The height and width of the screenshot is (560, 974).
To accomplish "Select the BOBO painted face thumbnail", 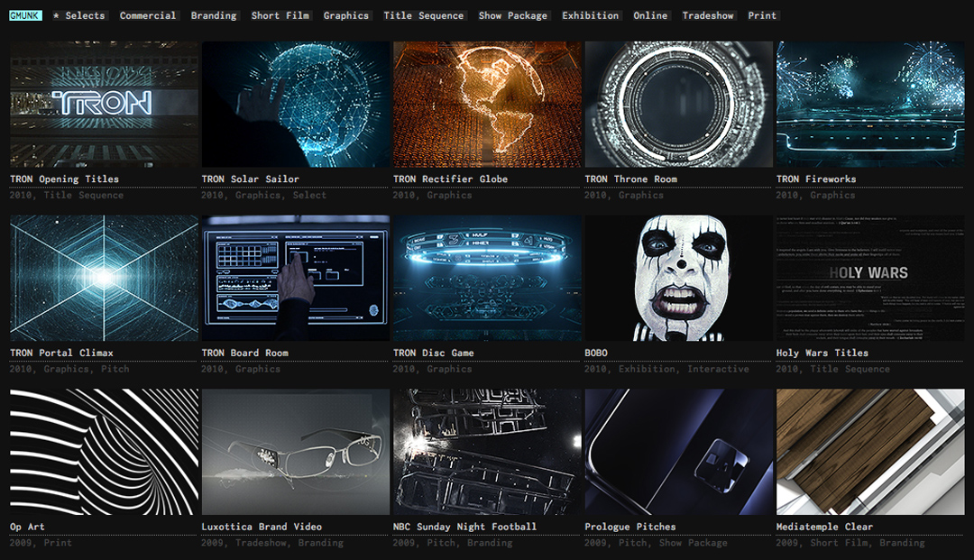I will (x=679, y=278).
